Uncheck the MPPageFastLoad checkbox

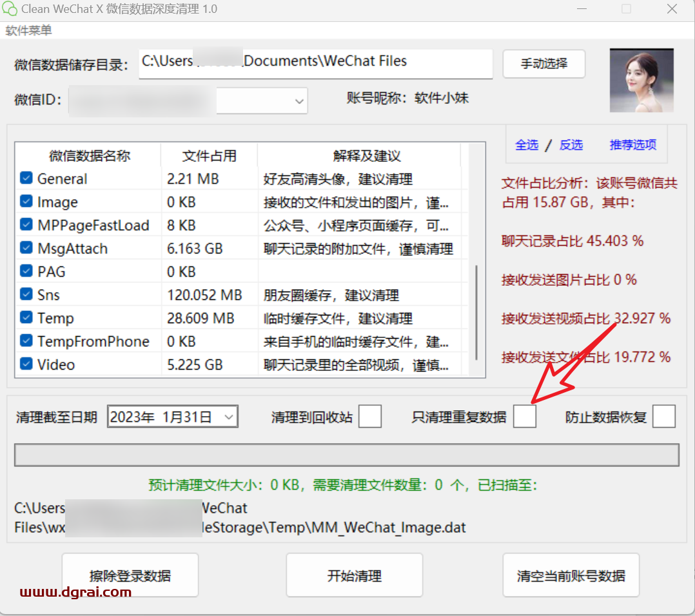26,224
